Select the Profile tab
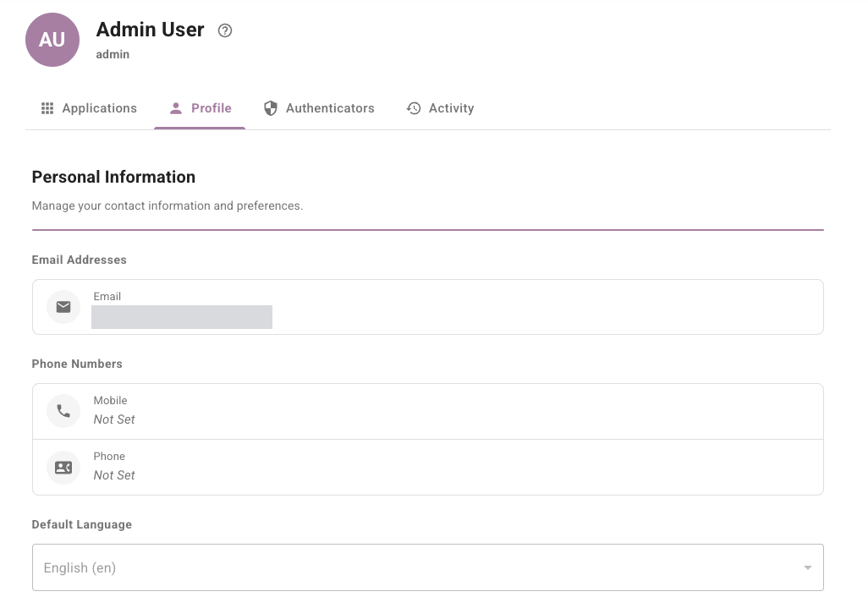Screen dimensions: 868x608 [200, 108]
